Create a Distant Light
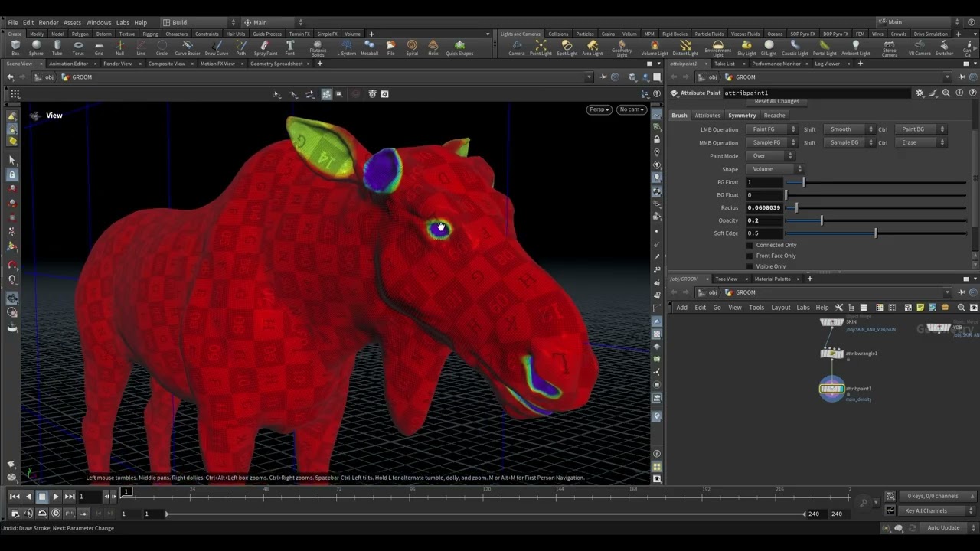Screen dimensions: 980x551 click(684, 48)
